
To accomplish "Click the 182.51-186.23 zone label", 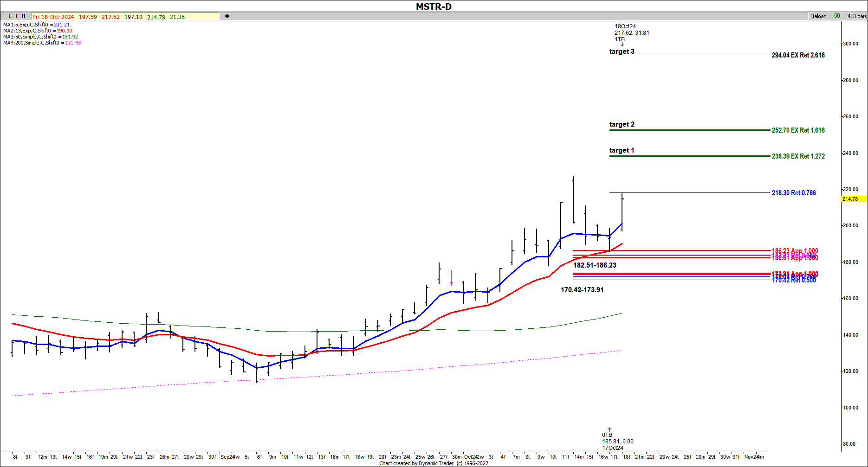I will [x=595, y=265].
